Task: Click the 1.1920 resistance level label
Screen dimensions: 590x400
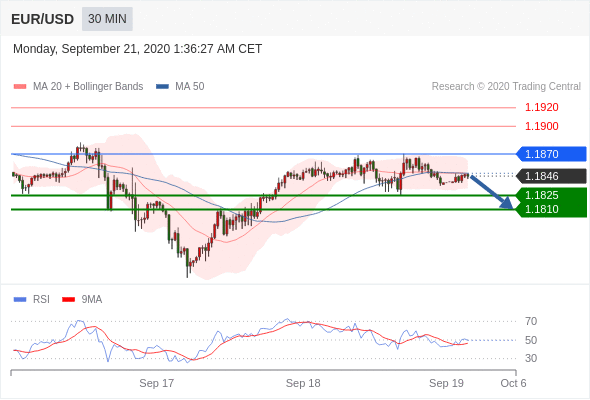Action: 541,108
